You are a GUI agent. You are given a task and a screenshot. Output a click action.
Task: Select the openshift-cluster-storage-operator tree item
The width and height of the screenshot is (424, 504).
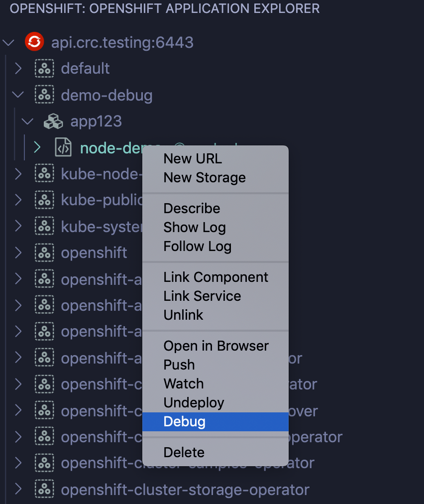185,490
